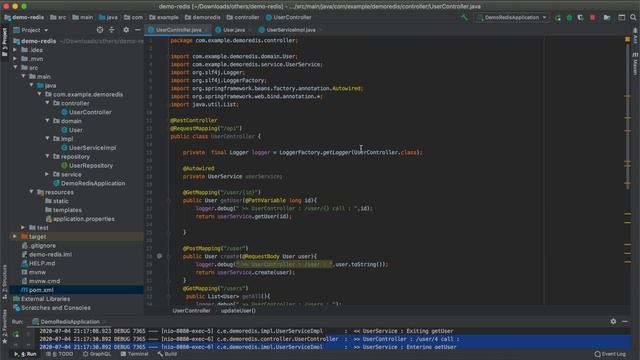This screenshot has height=360, width=640.
Task: Click rerun icon in Run panel gutter
Action: click(x=16, y=334)
